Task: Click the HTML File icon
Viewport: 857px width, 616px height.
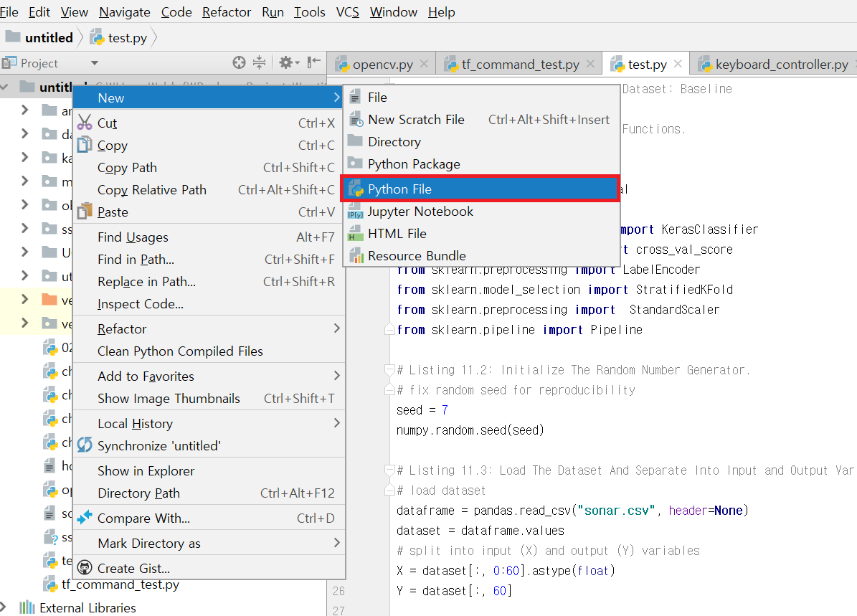Action: click(356, 234)
